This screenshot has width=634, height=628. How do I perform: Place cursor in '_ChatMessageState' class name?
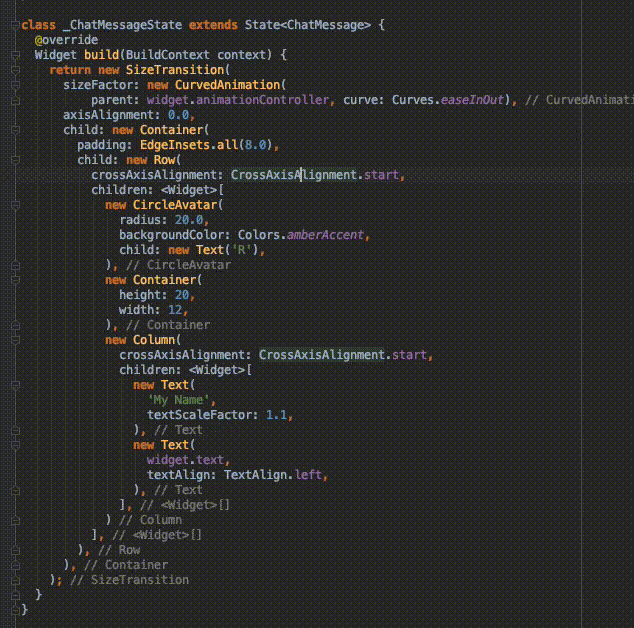coord(123,25)
